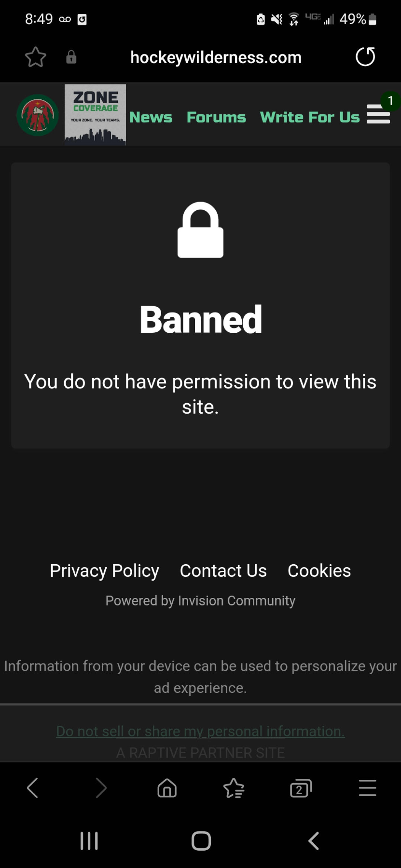Screen dimensions: 401x868
Task: Reload the page with the refresh icon
Action: point(365,57)
